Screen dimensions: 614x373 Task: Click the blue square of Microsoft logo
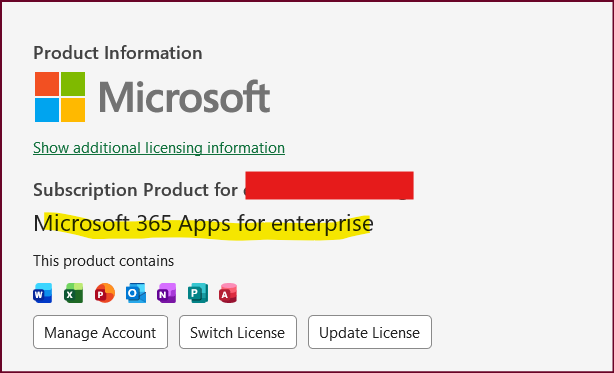point(47,110)
